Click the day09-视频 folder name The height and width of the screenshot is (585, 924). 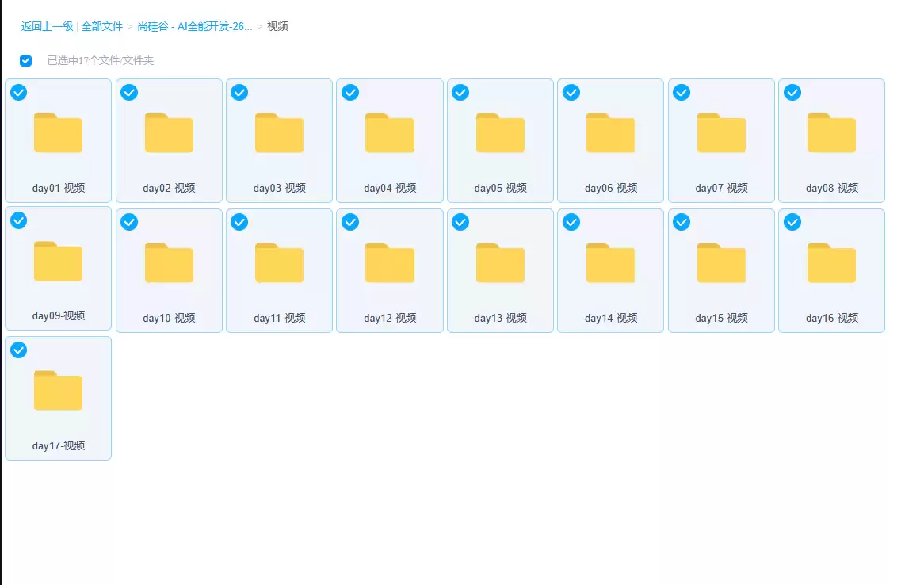tap(59, 316)
